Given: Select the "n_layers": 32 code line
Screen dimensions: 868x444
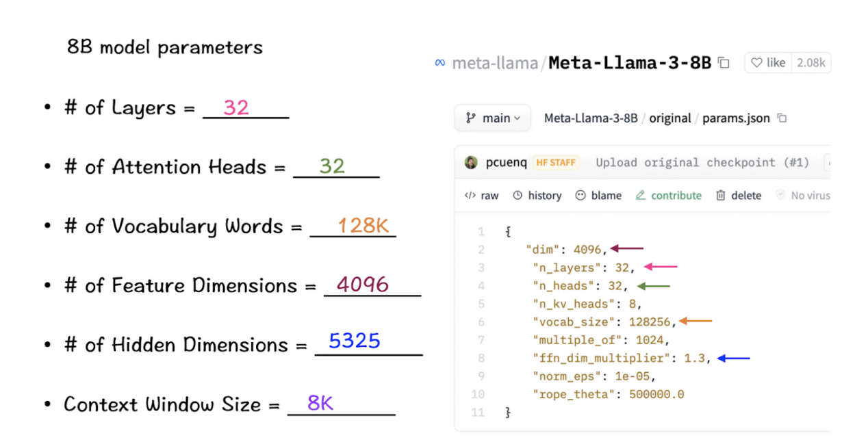Looking at the screenshot, I should tap(584, 267).
